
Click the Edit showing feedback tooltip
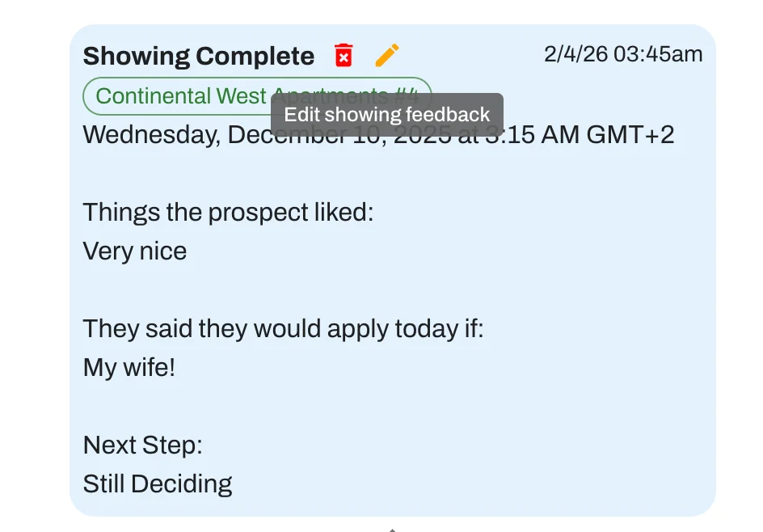click(386, 114)
